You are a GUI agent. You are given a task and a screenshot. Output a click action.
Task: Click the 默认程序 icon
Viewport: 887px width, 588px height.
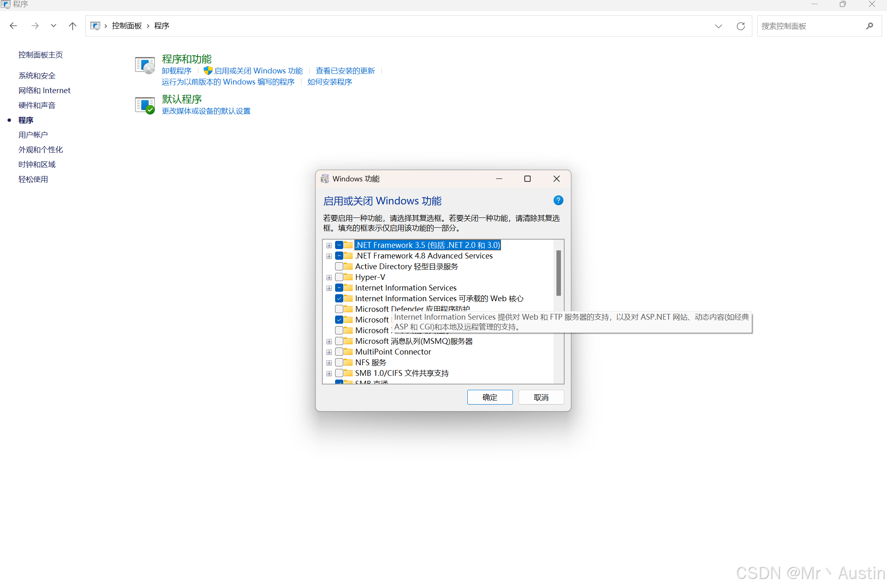145,105
